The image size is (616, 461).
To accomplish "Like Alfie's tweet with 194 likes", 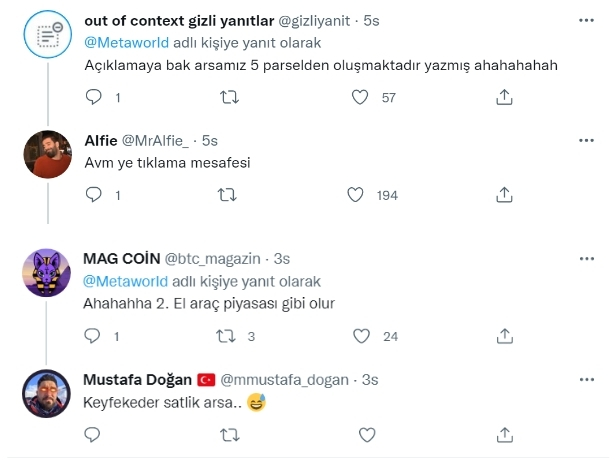I will tap(355, 196).
